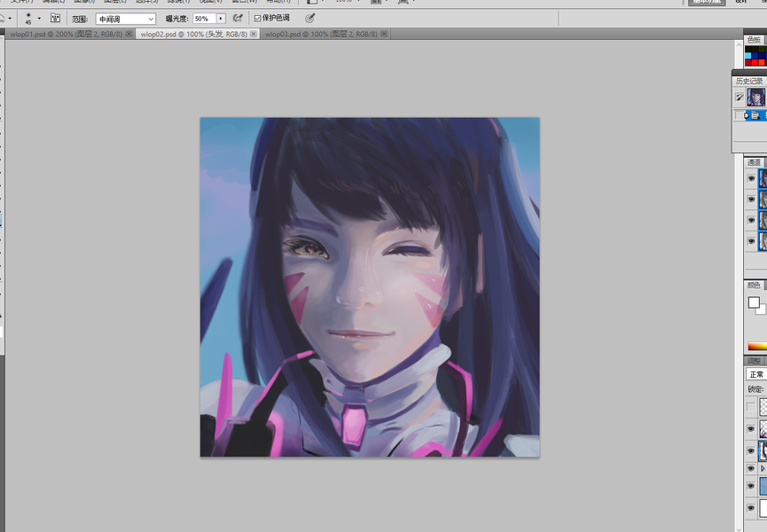Close the wlop02.psd tab

(x=254, y=35)
